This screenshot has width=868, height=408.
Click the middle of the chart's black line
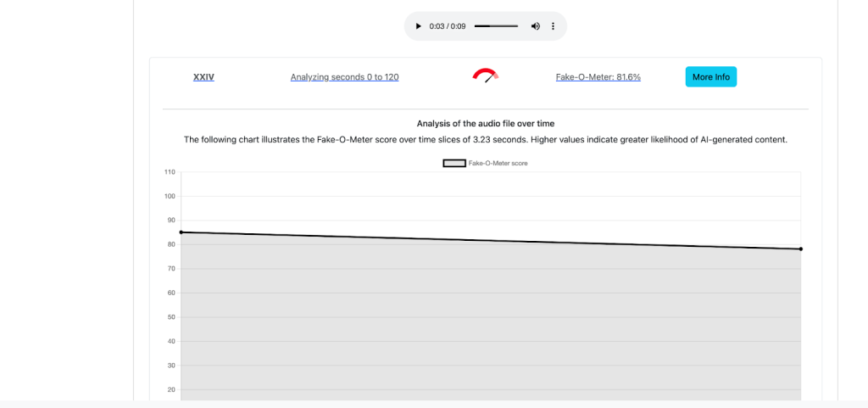point(491,240)
